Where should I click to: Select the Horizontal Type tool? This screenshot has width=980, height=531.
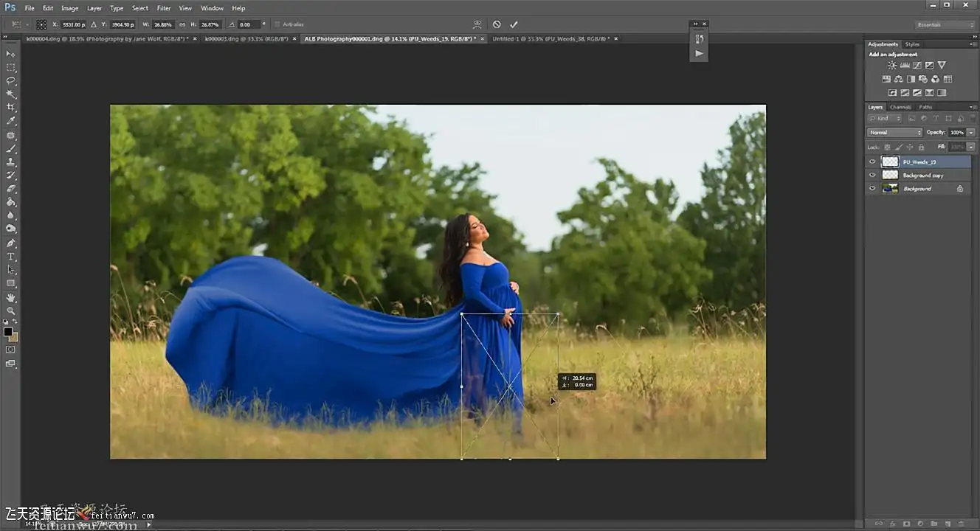point(10,257)
